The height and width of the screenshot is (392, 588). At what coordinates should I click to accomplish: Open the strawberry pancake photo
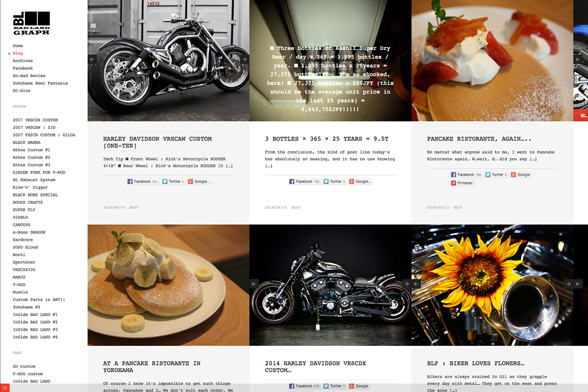[492, 60]
